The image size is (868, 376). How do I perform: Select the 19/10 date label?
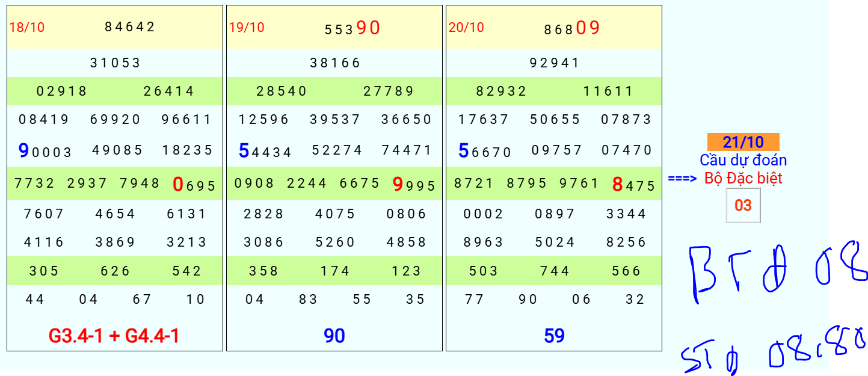click(247, 27)
